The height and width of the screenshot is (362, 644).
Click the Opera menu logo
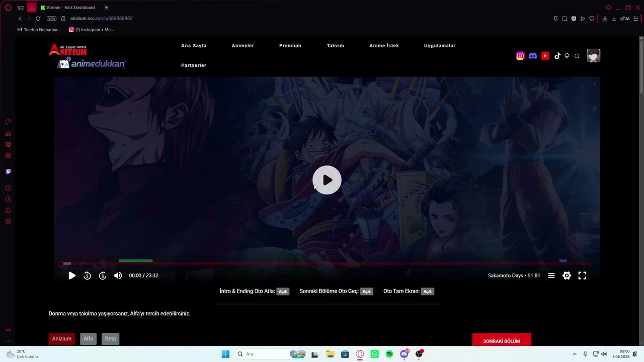(8, 8)
